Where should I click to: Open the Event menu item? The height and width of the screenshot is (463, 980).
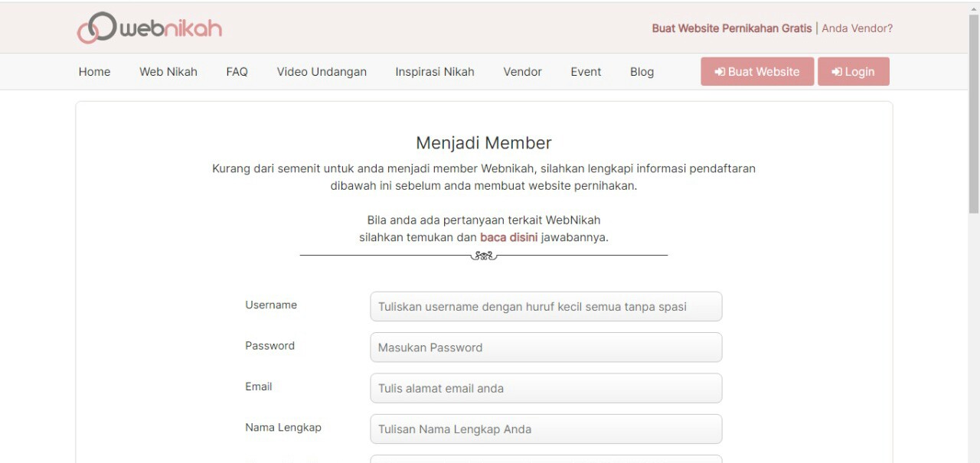(586, 72)
